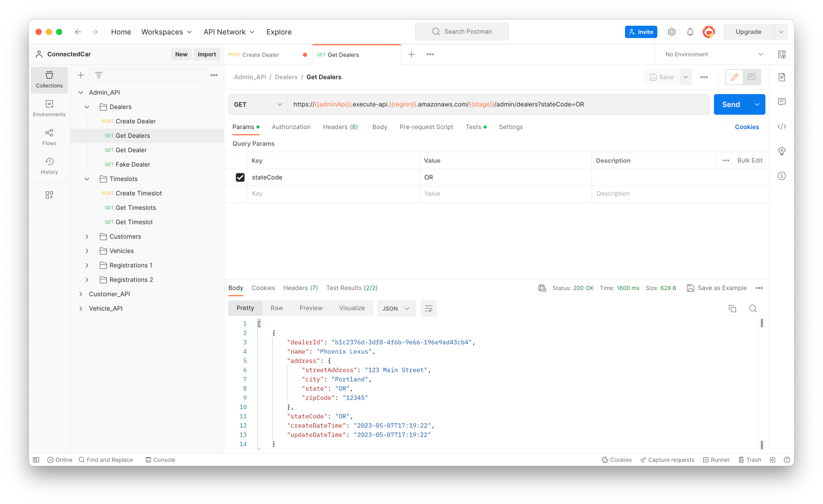
Task: Click the user avatar icon
Action: pyautogui.click(x=709, y=32)
